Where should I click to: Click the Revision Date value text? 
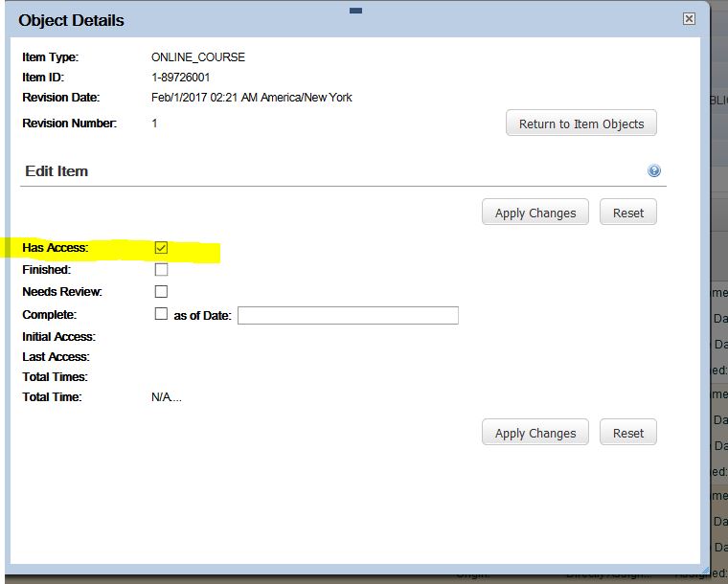tap(252, 98)
